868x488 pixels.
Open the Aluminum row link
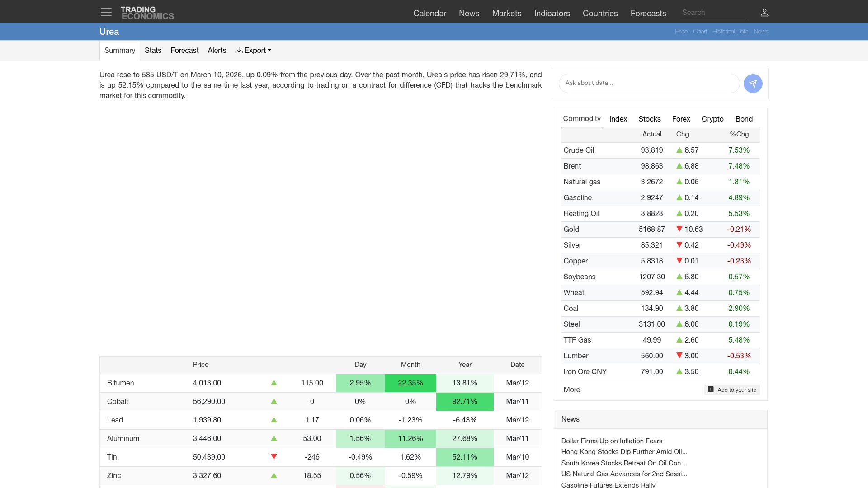(123, 438)
